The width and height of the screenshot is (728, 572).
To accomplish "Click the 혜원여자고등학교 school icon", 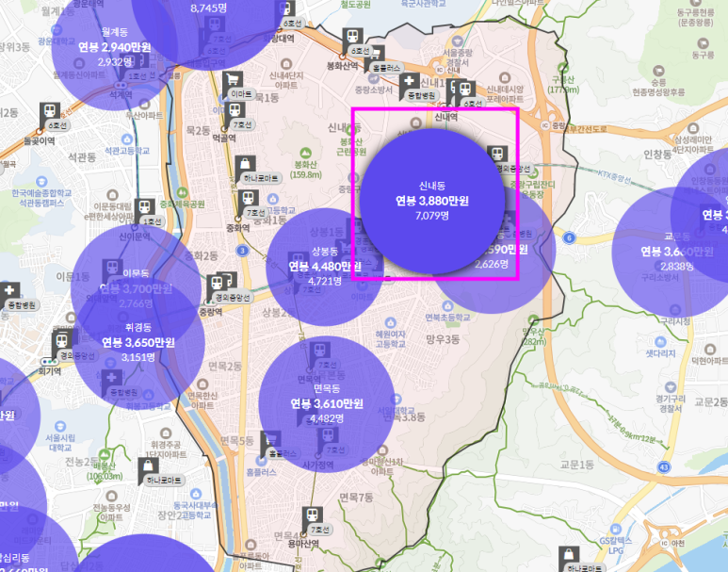I will pos(391,322).
